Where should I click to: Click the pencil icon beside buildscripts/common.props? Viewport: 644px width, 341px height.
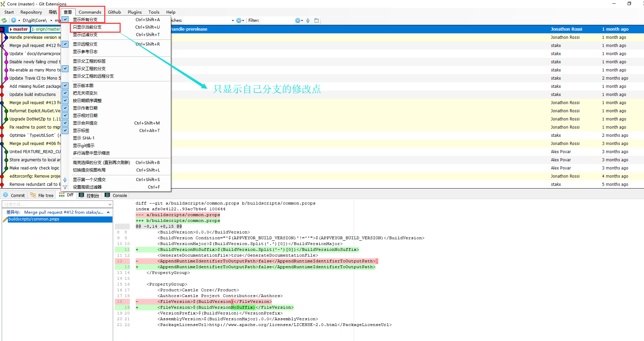pyautogui.click(x=5, y=220)
